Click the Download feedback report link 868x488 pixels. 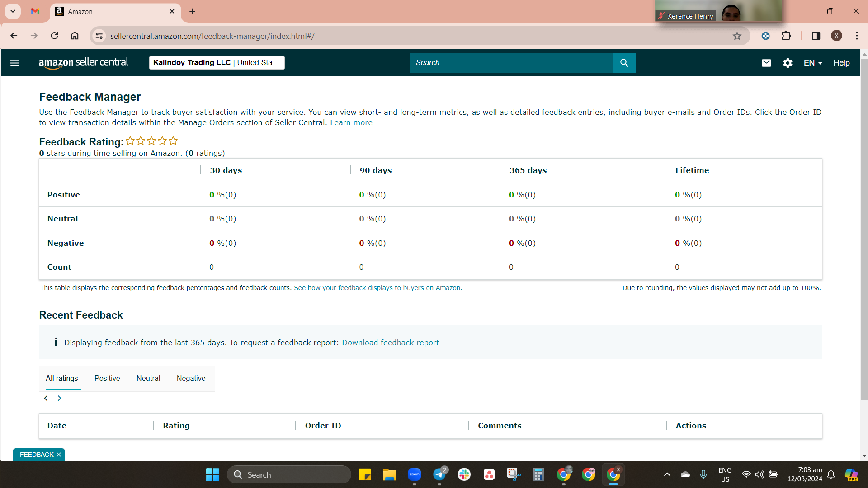click(390, 343)
